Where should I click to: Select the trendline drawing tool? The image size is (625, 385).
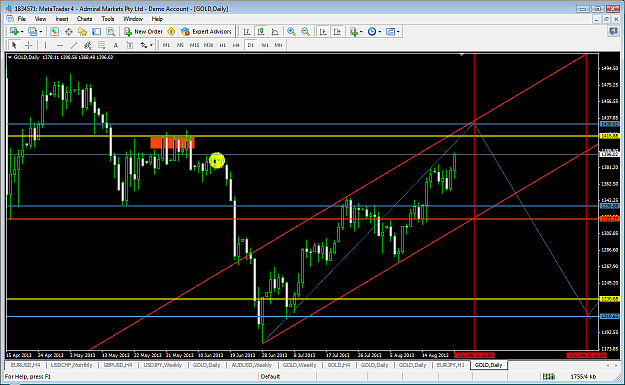point(74,45)
